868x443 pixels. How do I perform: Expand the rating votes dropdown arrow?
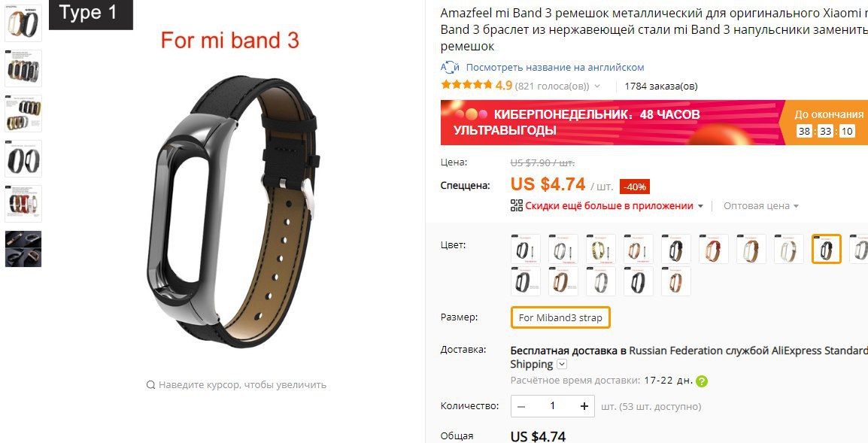pos(596,86)
